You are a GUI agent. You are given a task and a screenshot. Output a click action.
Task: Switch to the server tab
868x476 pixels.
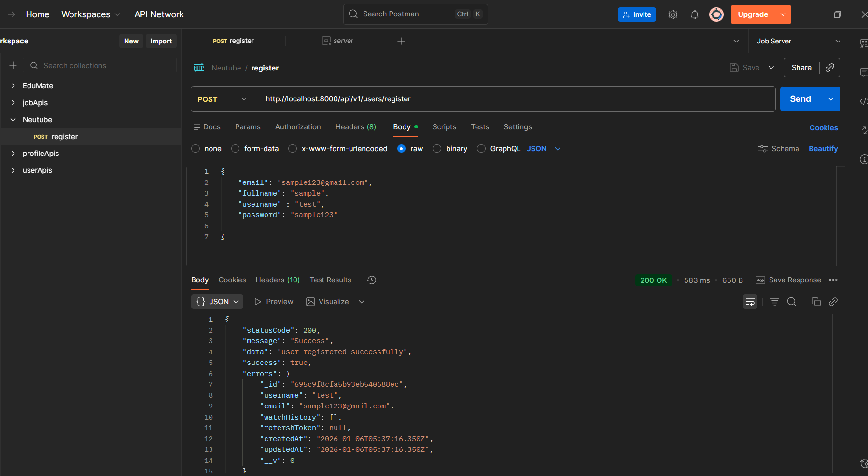tap(337, 41)
